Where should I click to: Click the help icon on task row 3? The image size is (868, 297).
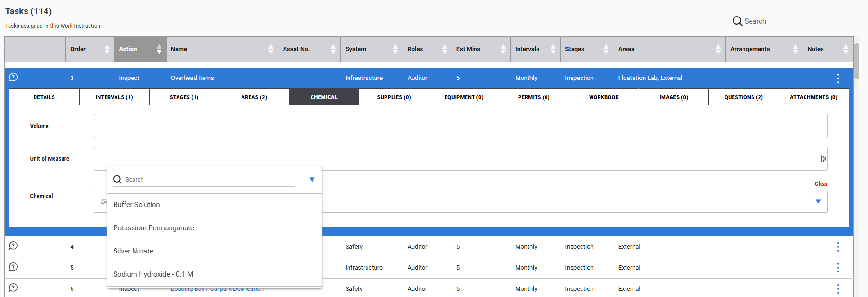pos(13,77)
